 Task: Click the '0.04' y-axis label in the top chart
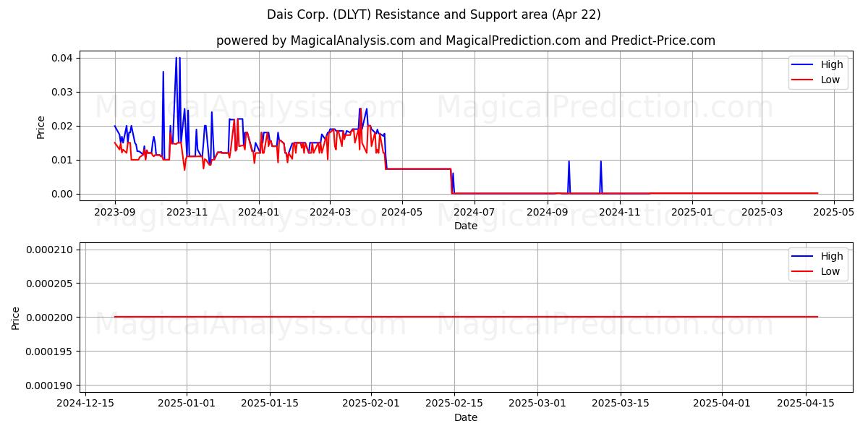tap(63, 58)
